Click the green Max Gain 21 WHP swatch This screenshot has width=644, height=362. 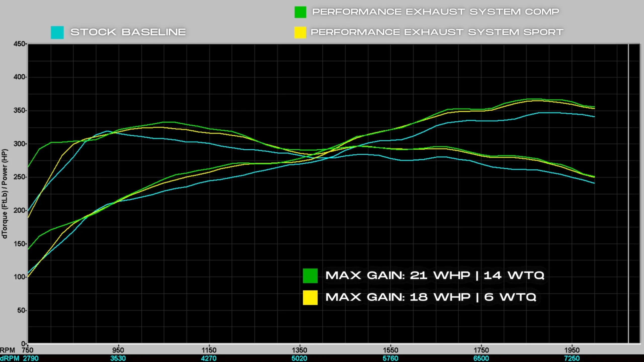pos(310,276)
